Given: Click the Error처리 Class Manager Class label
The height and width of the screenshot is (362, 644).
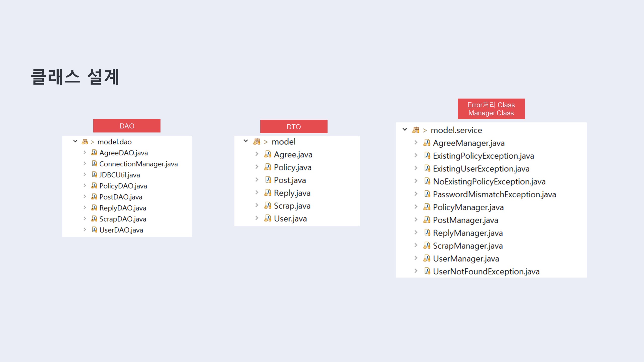Looking at the screenshot, I should point(491,109).
